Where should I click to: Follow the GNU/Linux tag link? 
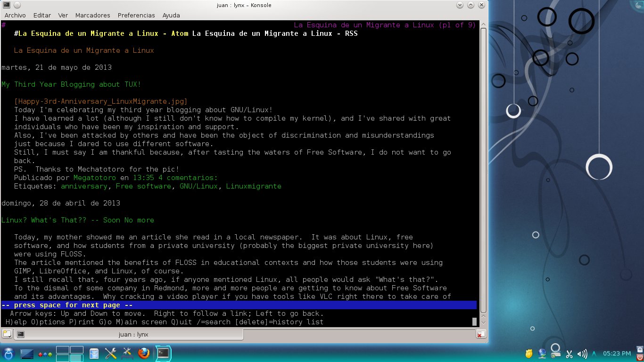coord(198,186)
